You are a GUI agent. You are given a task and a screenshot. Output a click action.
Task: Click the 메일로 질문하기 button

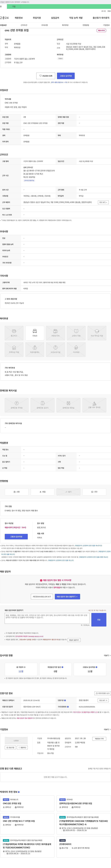coord(74,640)
